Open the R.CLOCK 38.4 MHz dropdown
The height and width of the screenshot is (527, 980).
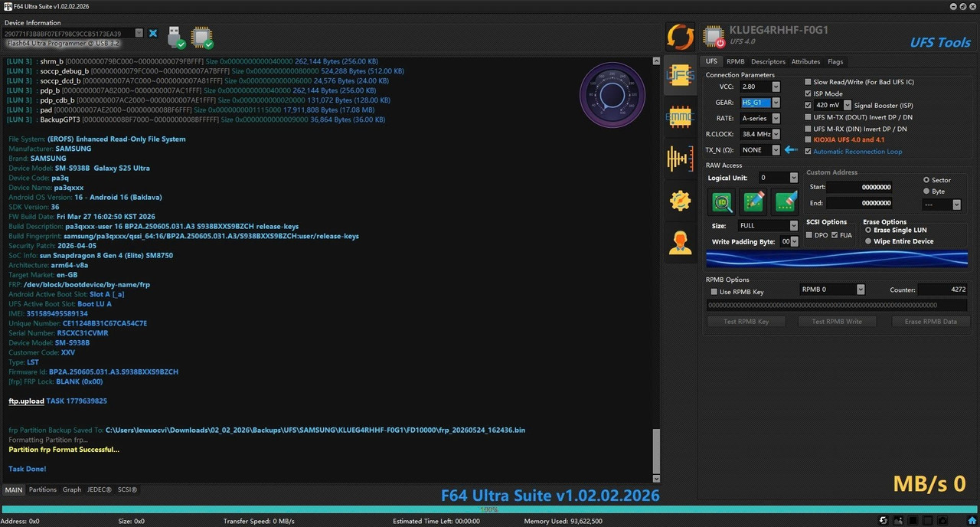(776, 134)
